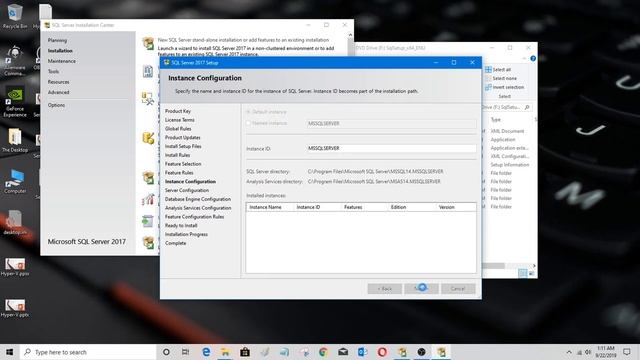Click Product Key step in setup sidebar
Image resolution: width=640 pixels, height=360 pixels.
point(178,111)
